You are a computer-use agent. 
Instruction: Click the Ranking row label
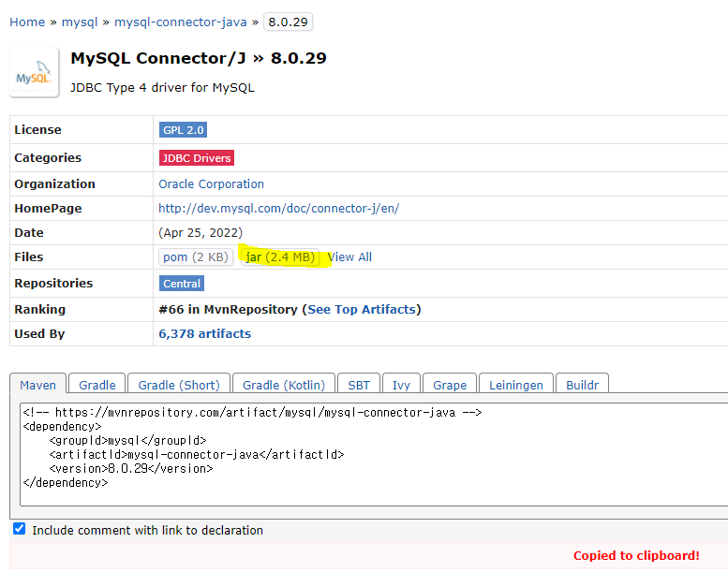point(40,310)
